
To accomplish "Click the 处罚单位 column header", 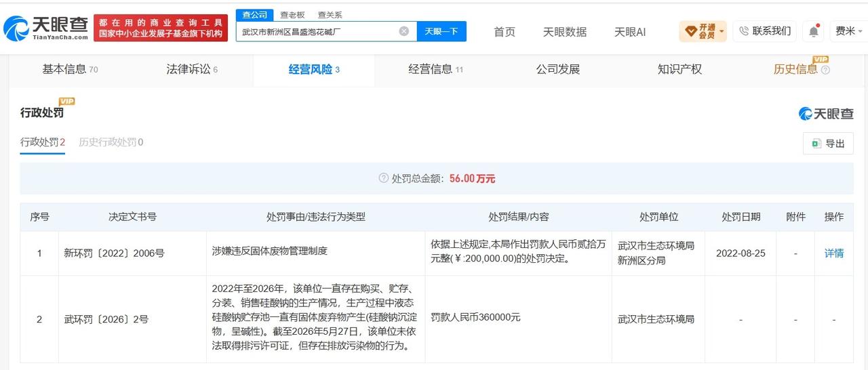I will 658,217.
